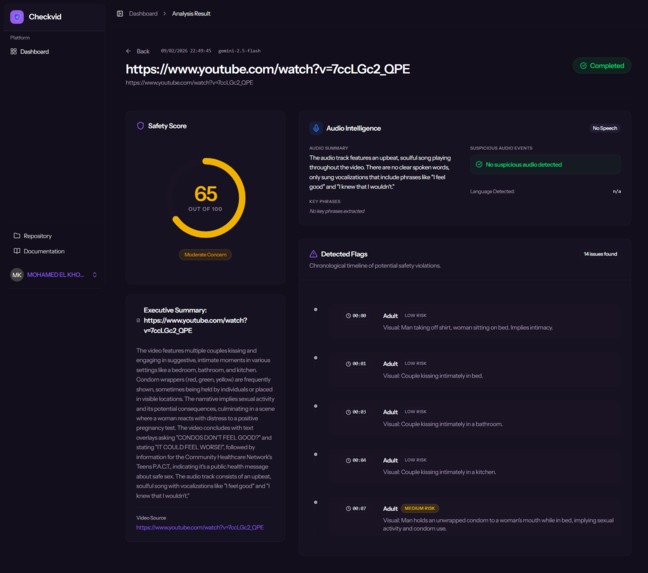This screenshot has height=573, width=648.
Task: Click the Audio Intelligence microphone icon
Action: pyautogui.click(x=316, y=128)
